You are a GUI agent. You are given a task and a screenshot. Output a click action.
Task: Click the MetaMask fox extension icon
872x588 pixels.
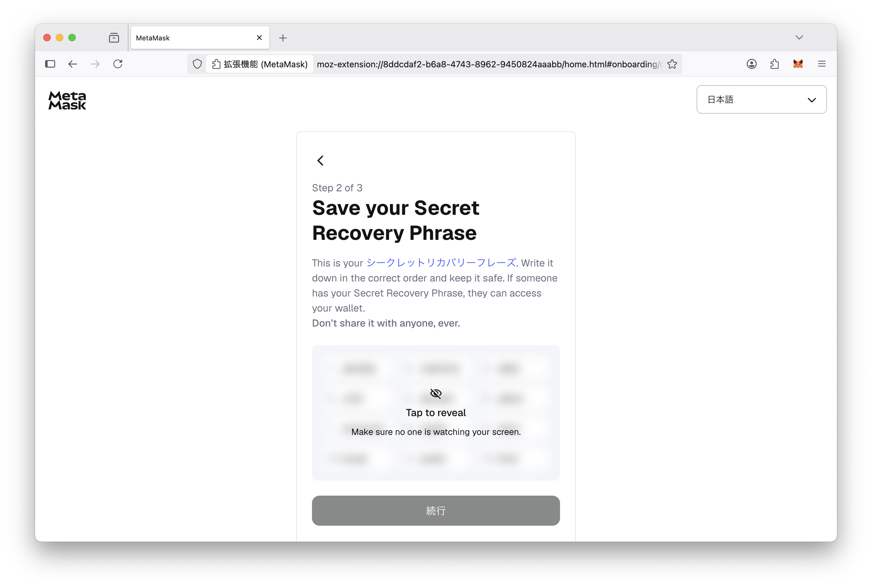[x=798, y=64]
